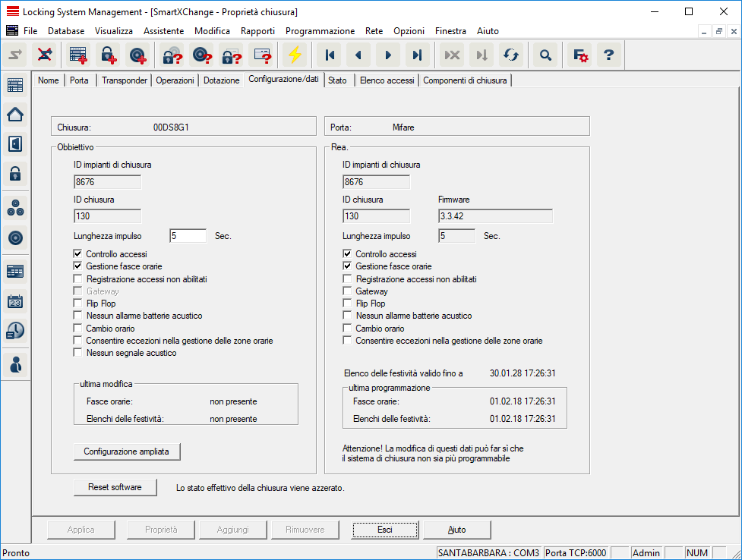This screenshot has height=560, width=742.
Task: Click the calendar 23 sidebar icon
Action: (x=15, y=301)
